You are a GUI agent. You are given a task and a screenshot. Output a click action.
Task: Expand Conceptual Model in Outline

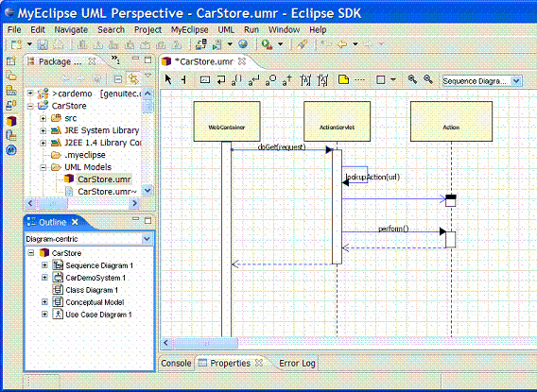click(x=44, y=301)
